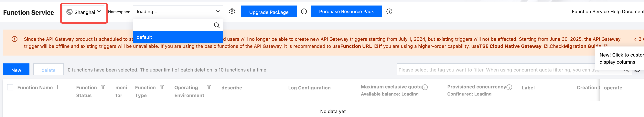Open the Function URL link
Image resolution: width=644 pixels, height=117 pixels.
(356, 46)
